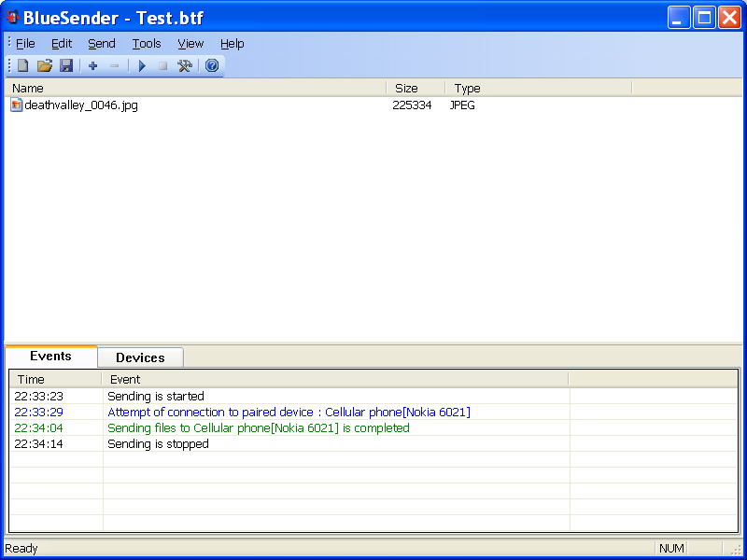Click the toolbar drag handle grip
This screenshot has width=747, height=560.
click(x=9, y=65)
